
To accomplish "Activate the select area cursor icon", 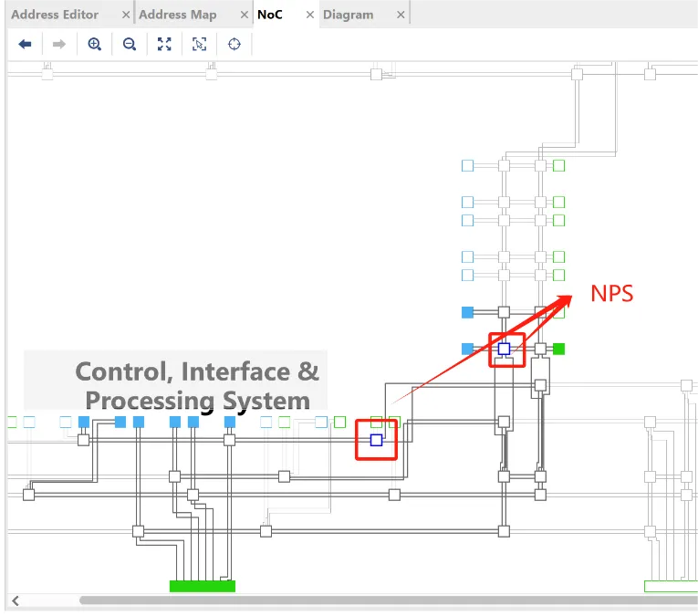I will 200,44.
